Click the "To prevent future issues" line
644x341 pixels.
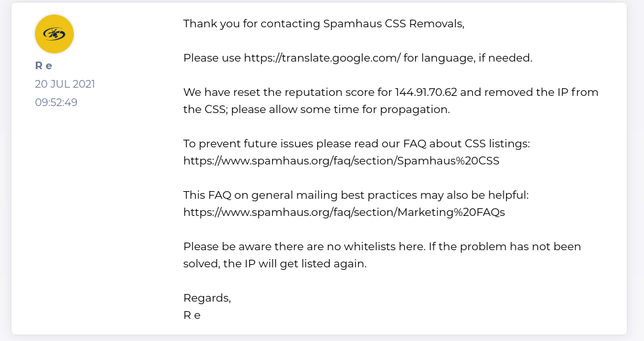tap(254, 144)
